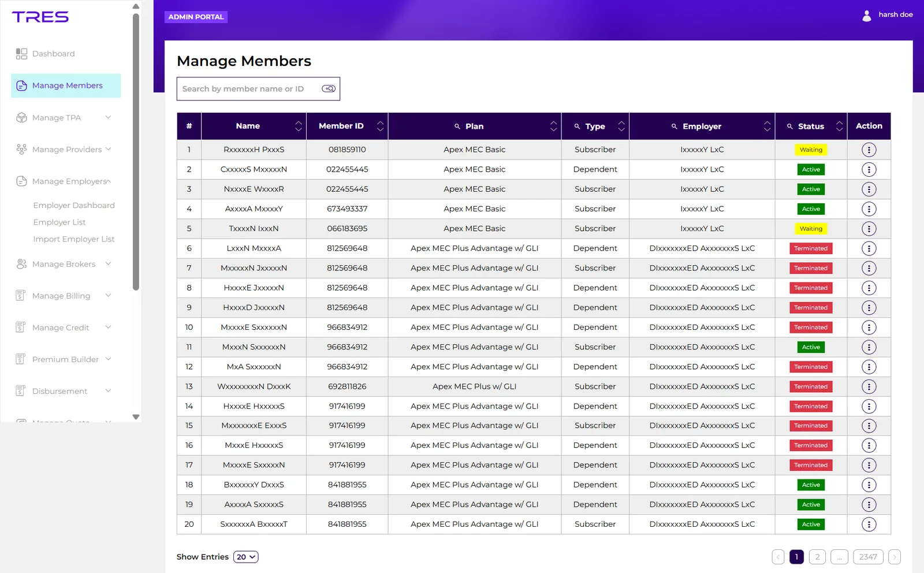This screenshot has width=924, height=573.
Task: Expand the Manage Billing chevron
Action: [x=108, y=295]
